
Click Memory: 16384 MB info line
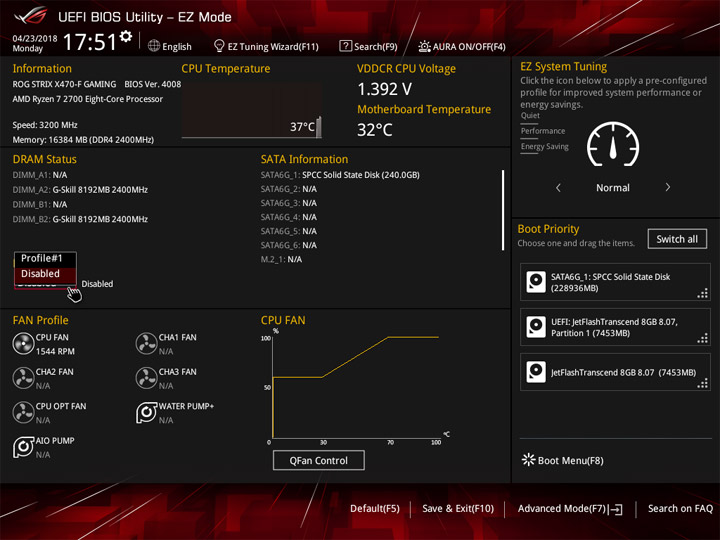83,140
